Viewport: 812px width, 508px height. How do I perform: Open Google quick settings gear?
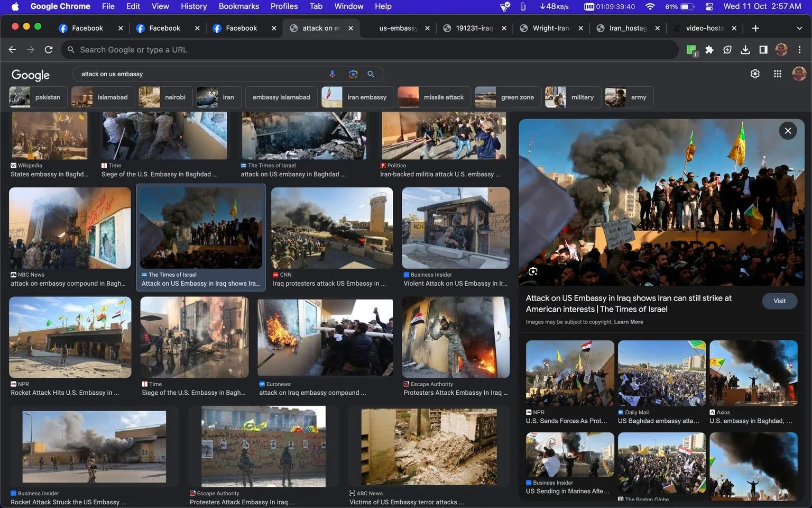[755, 74]
